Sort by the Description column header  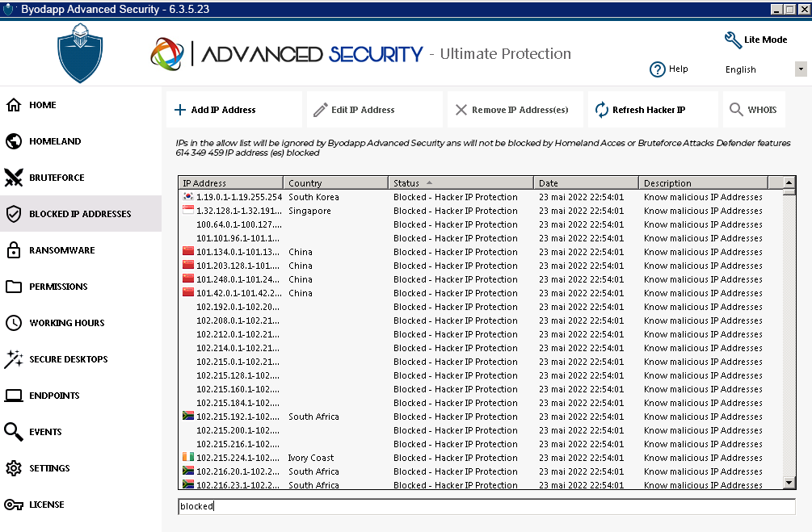[x=703, y=182]
